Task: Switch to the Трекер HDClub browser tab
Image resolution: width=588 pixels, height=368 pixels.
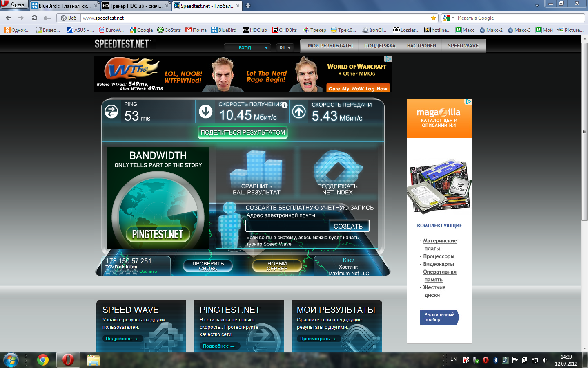Action: point(136,6)
